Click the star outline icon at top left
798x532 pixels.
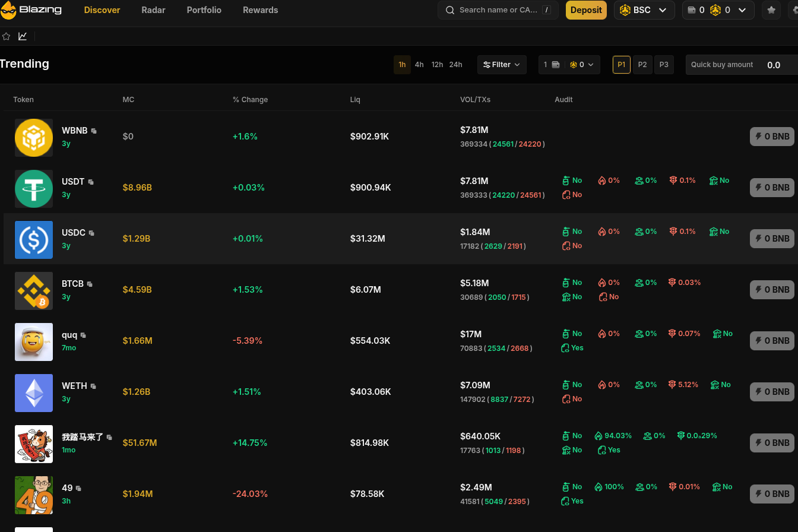[x=6, y=36]
